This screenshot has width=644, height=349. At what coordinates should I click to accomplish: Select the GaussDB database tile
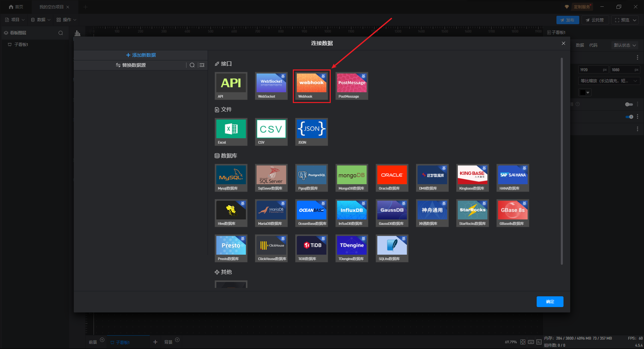392,213
